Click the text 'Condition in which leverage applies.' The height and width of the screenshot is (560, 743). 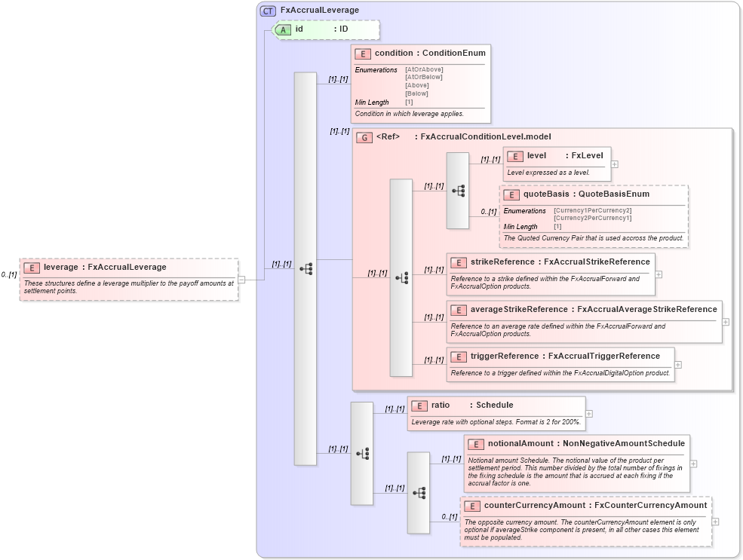(410, 114)
